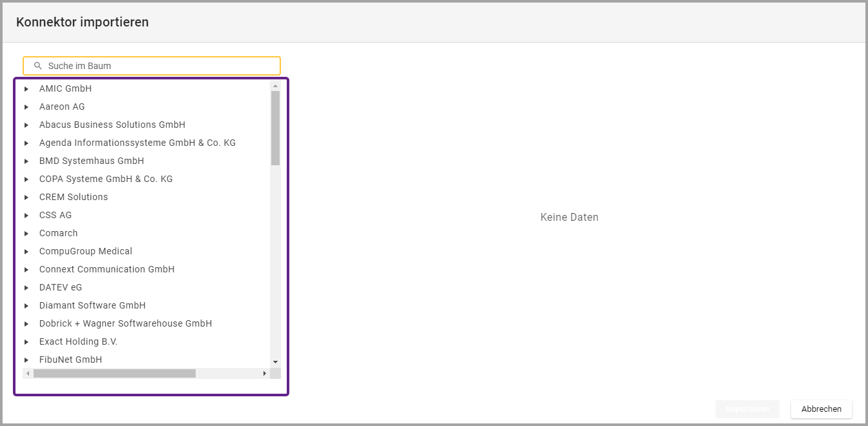This screenshot has height=426, width=868.
Task: Select Abacus Business Solutions GmbH entry
Action: pyautogui.click(x=112, y=125)
